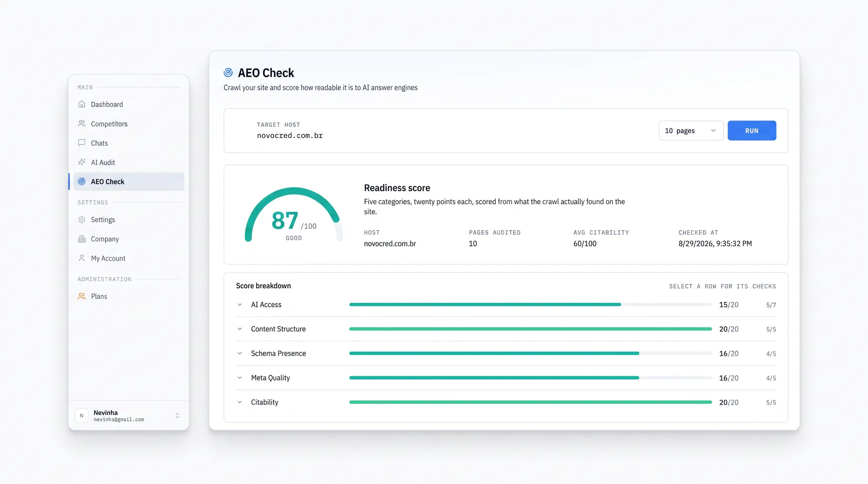Screen dimensions: 868x484
Task: Open Dashboard in the sidebar
Action: coord(129,104)
